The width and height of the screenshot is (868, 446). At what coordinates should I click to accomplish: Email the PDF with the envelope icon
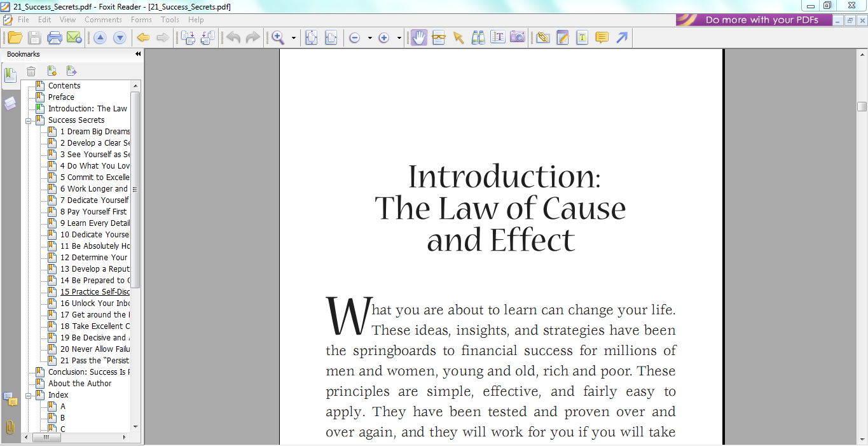(74, 38)
